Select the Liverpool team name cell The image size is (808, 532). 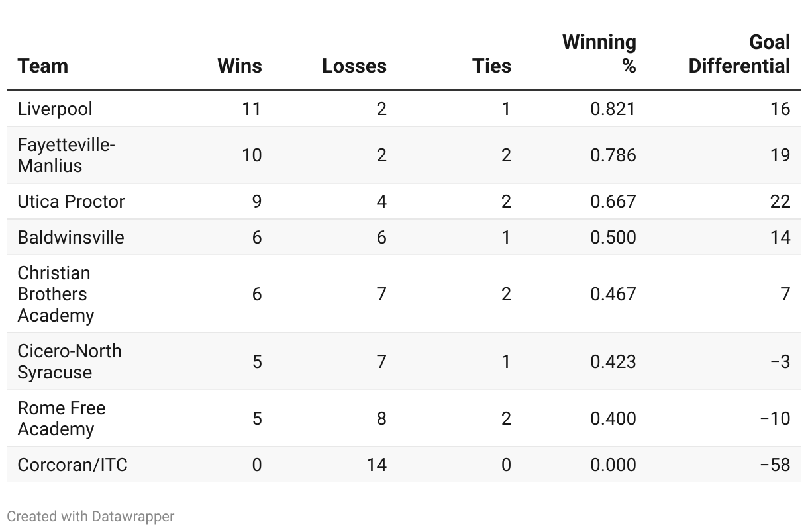click(55, 109)
